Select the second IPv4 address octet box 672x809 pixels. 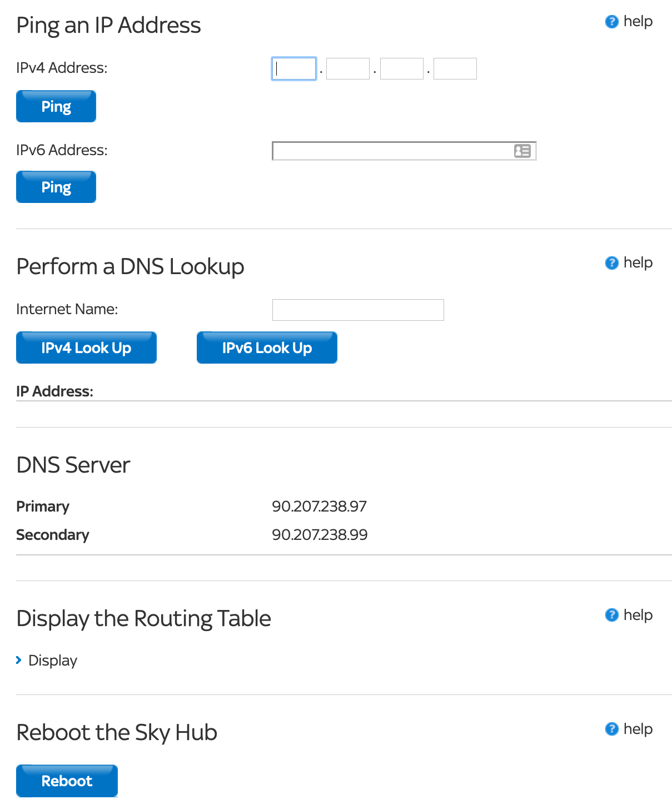tap(347, 69)
